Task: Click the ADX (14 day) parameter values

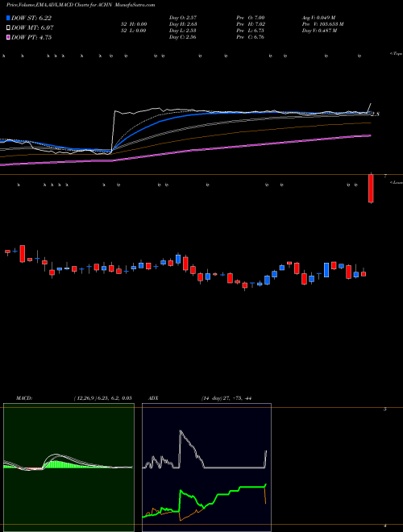Action: [226, 398]
